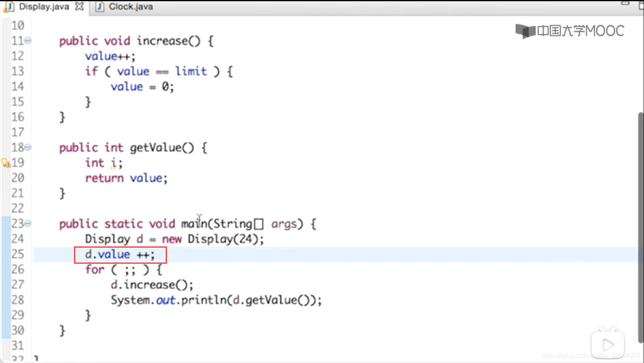The height and width of the screenshot is (363, 644).
Task: Click the video play button overlay
Action: 608,345
